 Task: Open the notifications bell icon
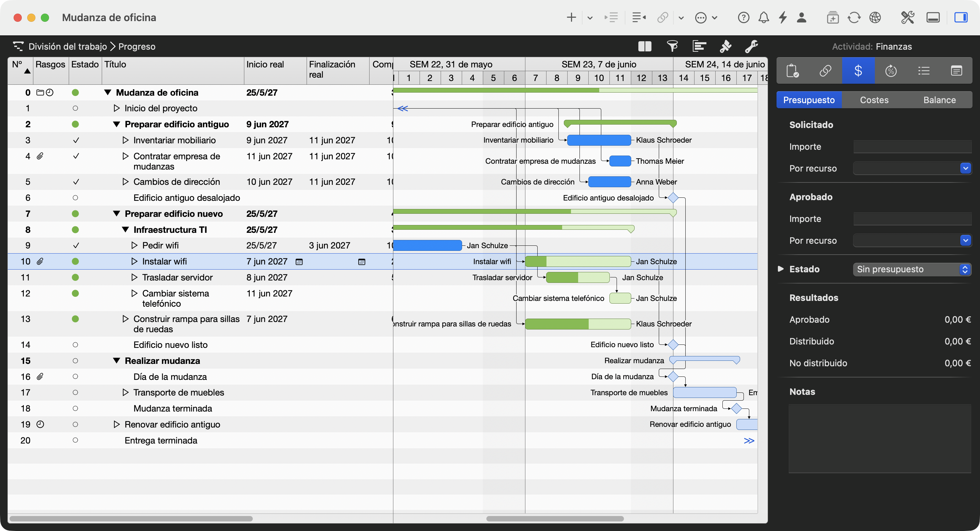764,17
